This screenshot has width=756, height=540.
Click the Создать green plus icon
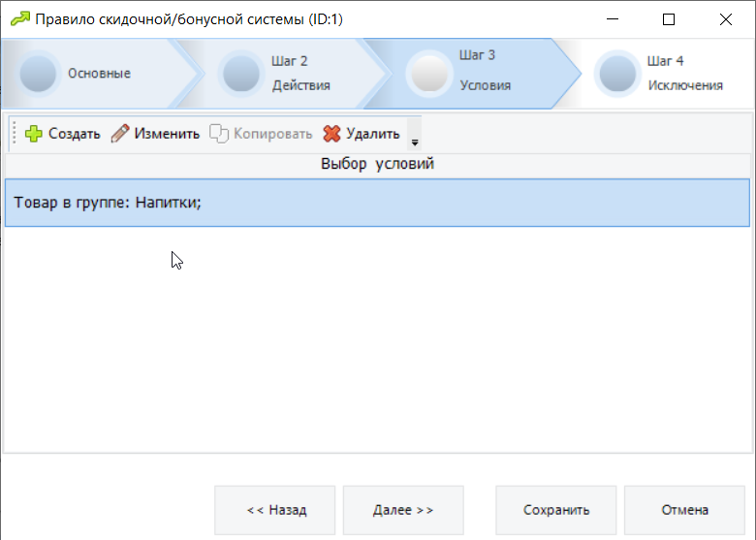click(34, 134)
